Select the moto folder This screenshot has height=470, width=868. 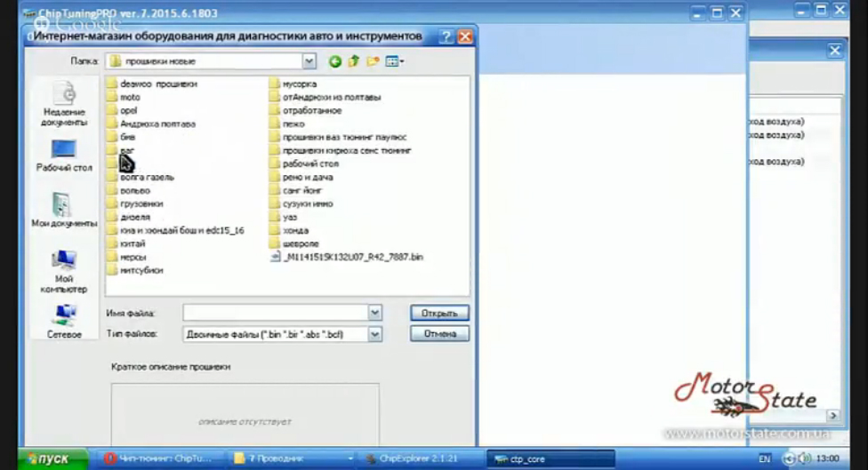(124, 98)
